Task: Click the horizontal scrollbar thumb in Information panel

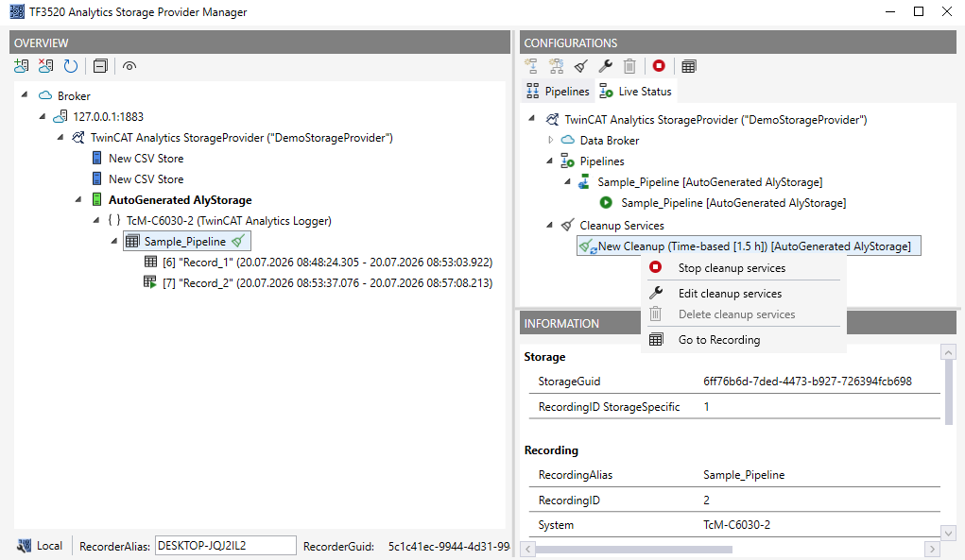Action: [634, 549]
